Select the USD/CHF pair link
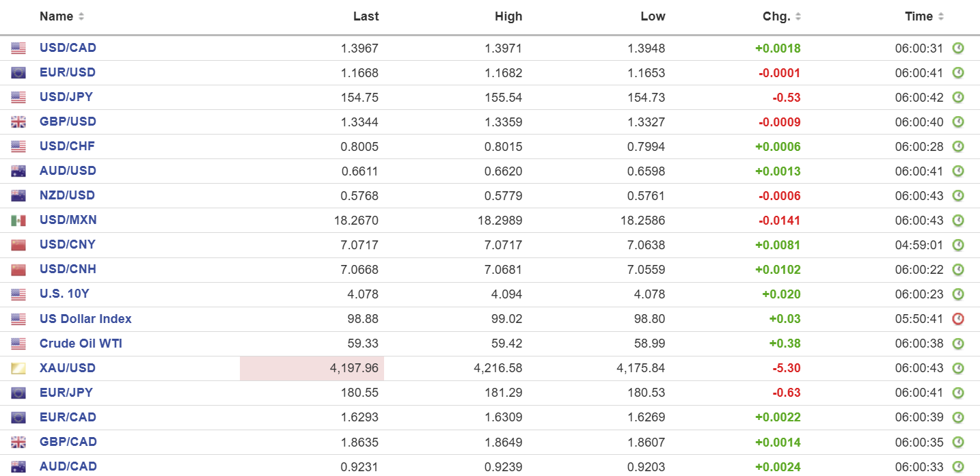980x476 pixels. [x=67, y=146]
